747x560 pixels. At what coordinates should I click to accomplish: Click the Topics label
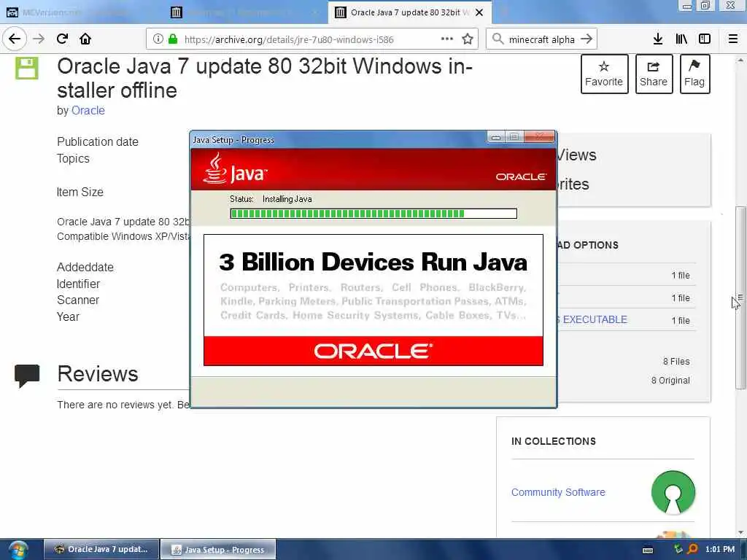(x=73, y=158)
